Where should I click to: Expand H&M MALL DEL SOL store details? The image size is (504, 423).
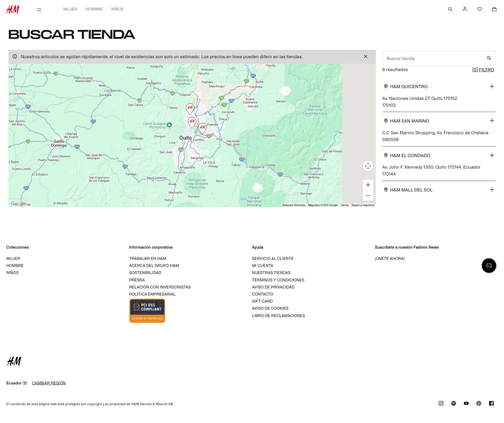coord(492,190)
